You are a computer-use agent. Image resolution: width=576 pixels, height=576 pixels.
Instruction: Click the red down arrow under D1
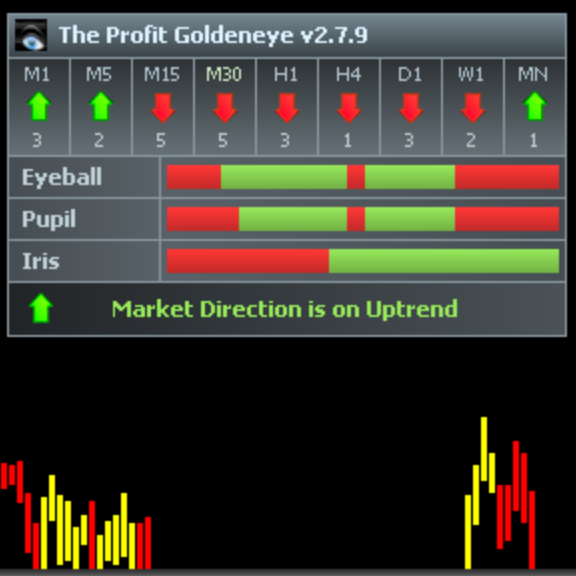point(411,108)
